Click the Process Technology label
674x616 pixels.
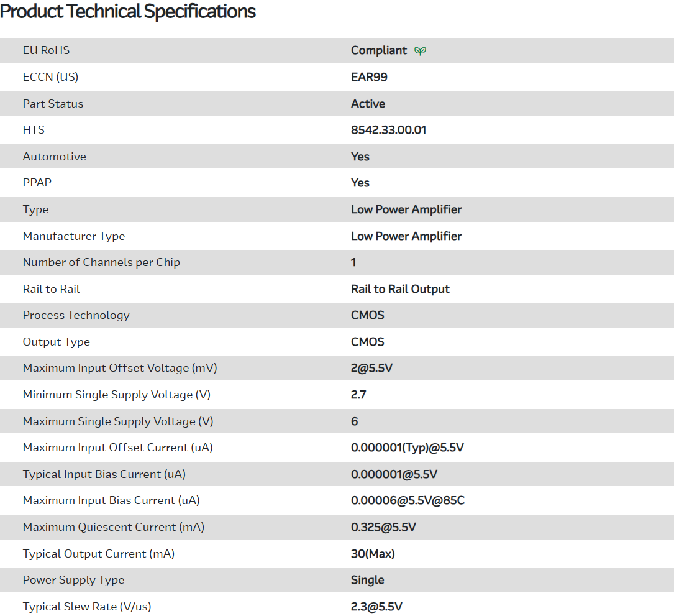coord(76,315)
